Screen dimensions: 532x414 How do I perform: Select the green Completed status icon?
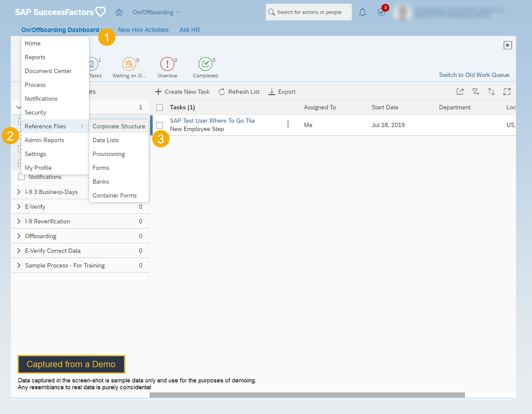coord(205,64)
